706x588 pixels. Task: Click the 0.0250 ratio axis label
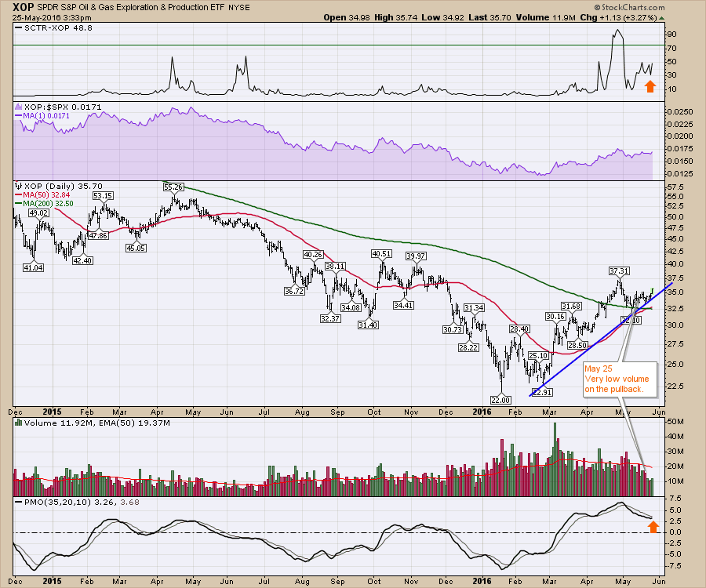click(x=680, y=111)
